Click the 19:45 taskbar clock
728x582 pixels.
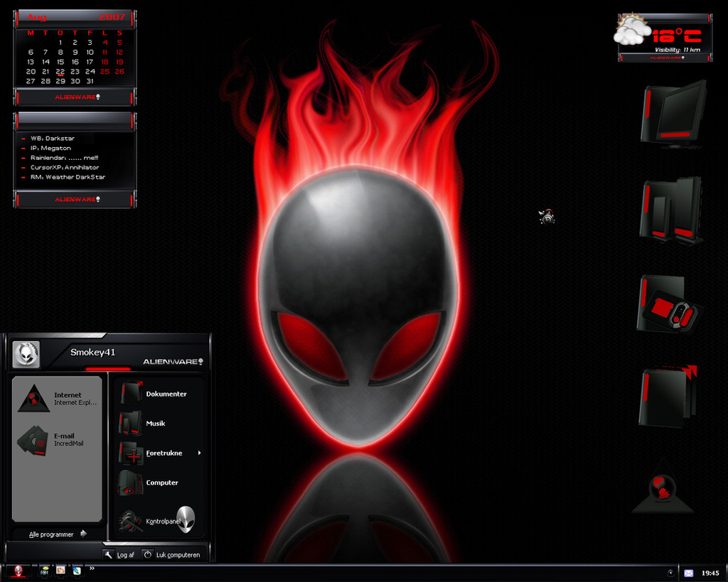[x=710, y=573]
